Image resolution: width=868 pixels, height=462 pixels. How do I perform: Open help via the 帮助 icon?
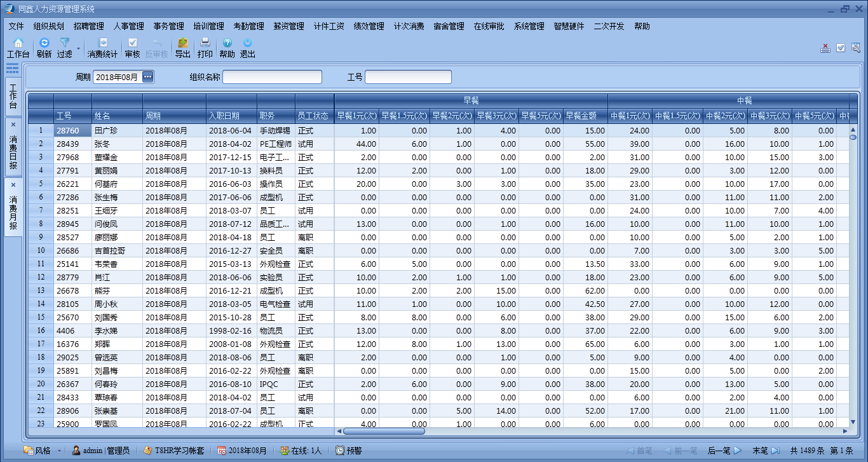[227, 43]
